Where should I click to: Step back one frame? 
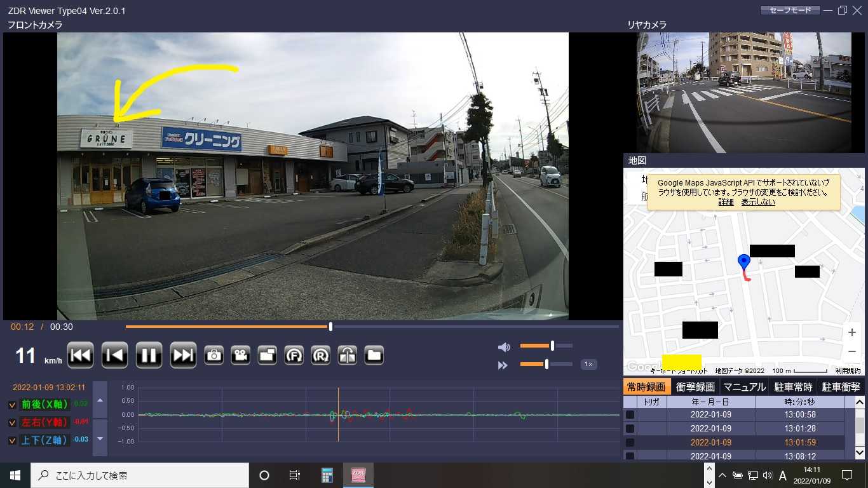click(x=115, y=355)
